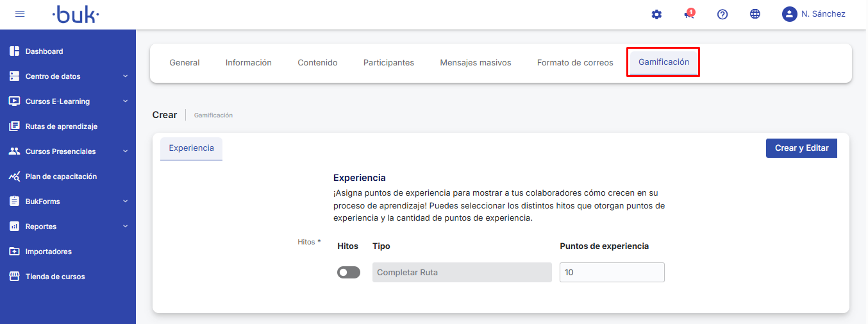Screen dimensions: 868x324
Task: Open the hamburger menu icon
Action: (20, 14)
